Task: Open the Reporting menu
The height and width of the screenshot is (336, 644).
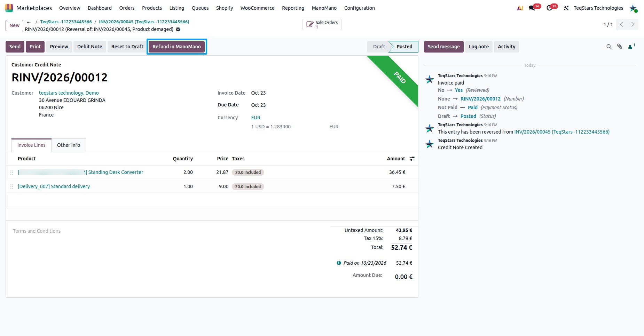Action: tap(293, 8)
